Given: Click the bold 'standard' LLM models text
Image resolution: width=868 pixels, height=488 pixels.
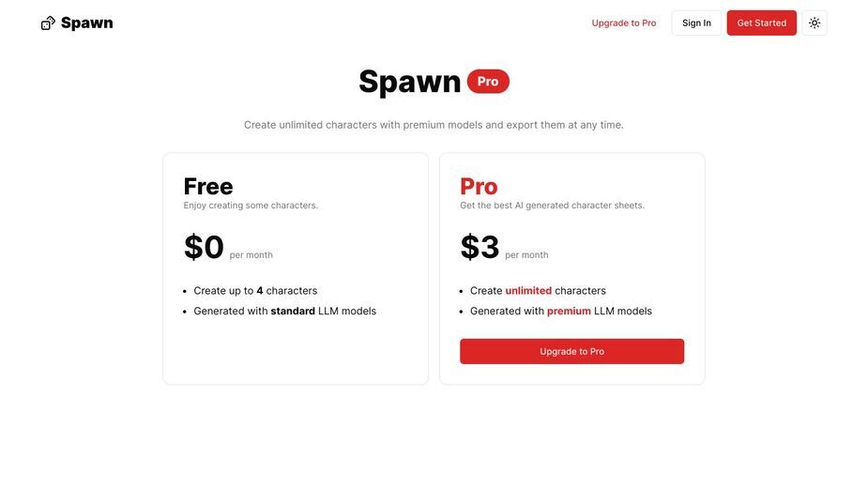Looking at the screenshot, I should coord(293,311).
